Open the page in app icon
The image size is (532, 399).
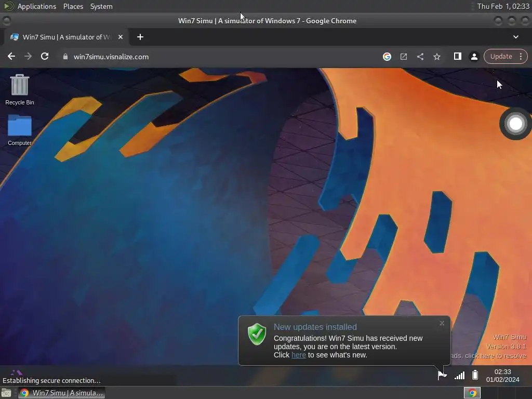tap(403, 57)
